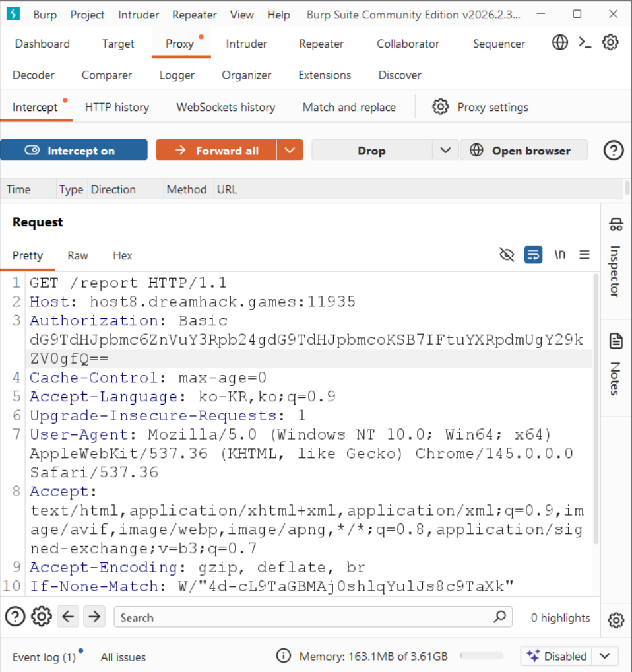Switch request view to Raw
This screenshot has width=632, height=672.
tap(77, 255)
